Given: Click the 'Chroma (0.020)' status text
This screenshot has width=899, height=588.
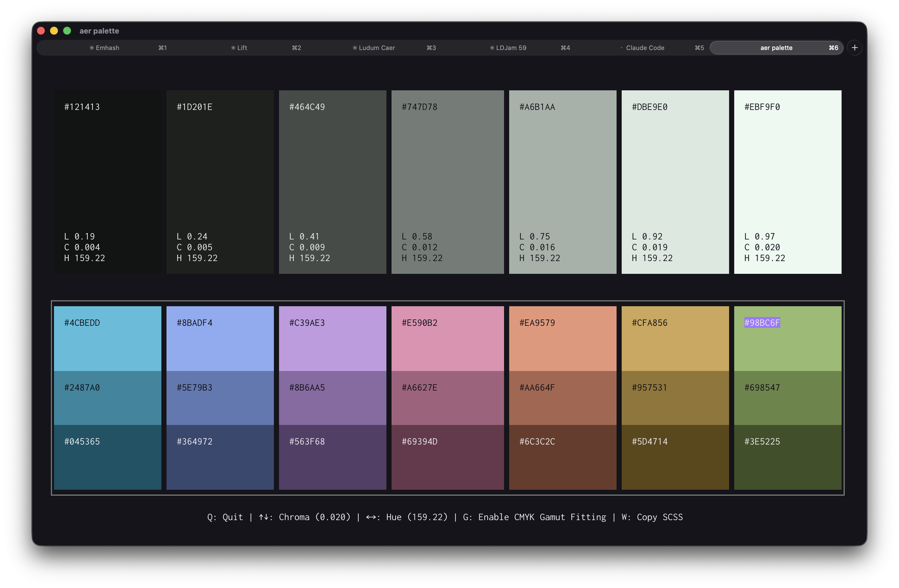Looking at the screenshot, I should 315,517.
